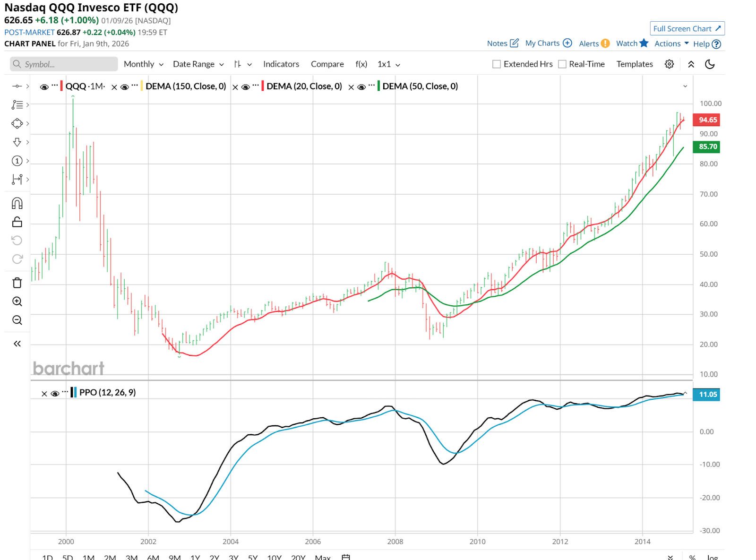The image size is (756, 560).
Task: Click the trash delete drawings icon
Action: point(17,283)
